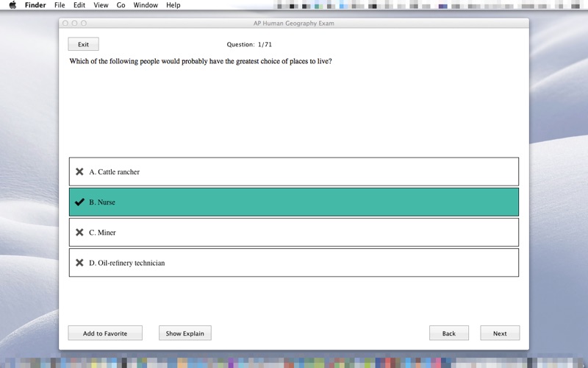Click the question text about places to live
This screenshot has height=368, width=588.
click(201, 61)
